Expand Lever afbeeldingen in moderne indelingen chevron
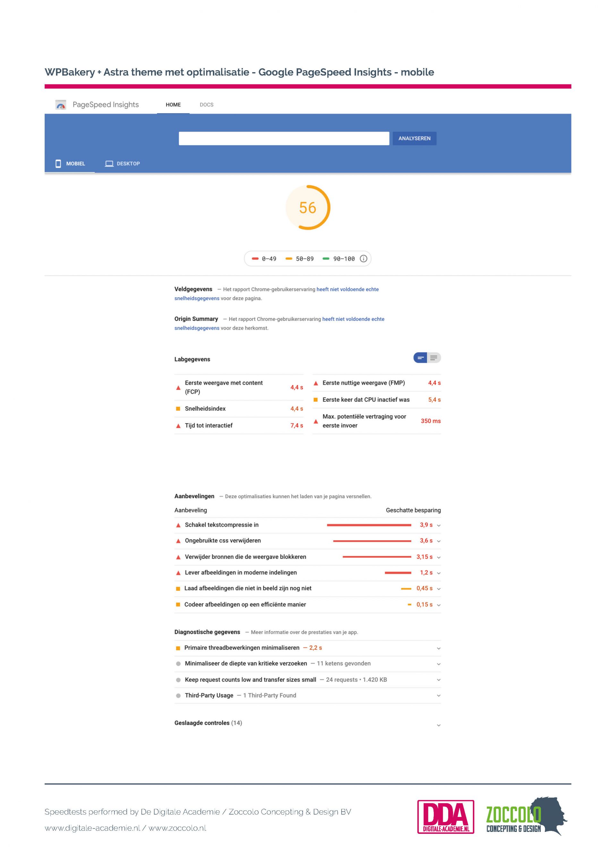616x864 pixels. 439,573
